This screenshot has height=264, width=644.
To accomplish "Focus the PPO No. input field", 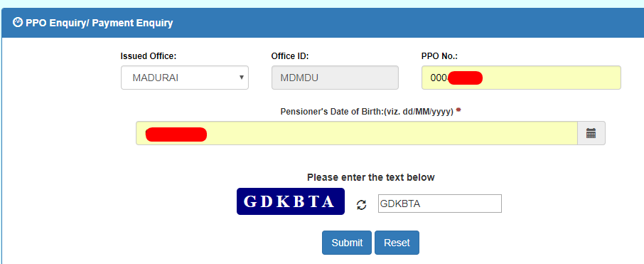I will point(521,78).
